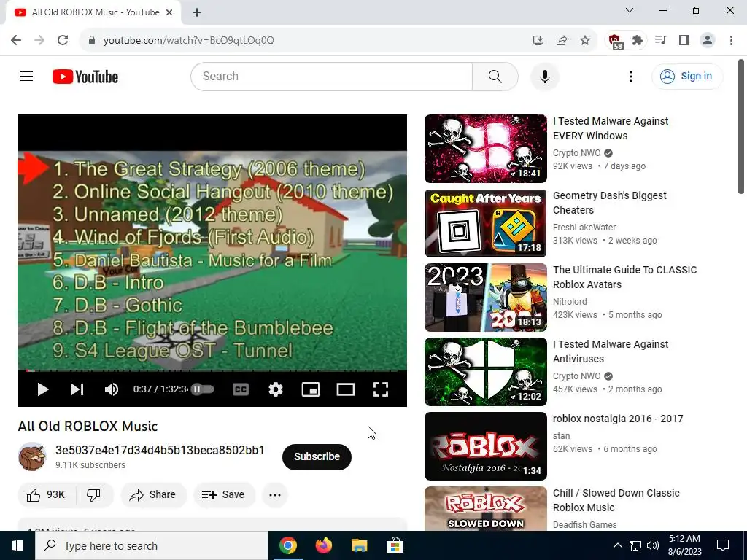Viewport: 747px width, 560px height.
Task: Click the video progress bar
Action: tap(212, 370)
